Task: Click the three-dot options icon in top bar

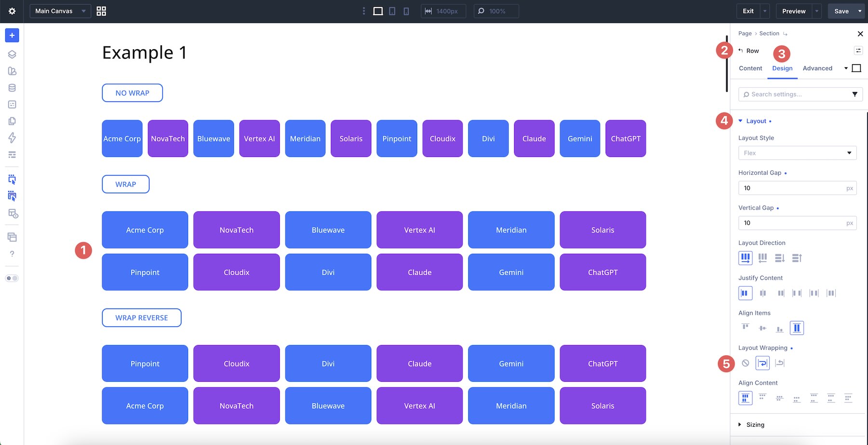Action: tap(364, 11)
